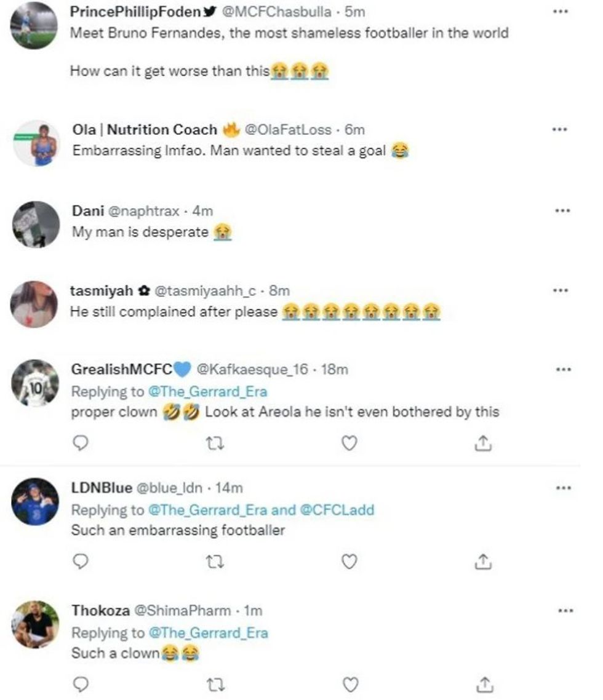Retweet GrealishMCFC's Areola tweet

pyautogui.click(x=210, y=443)
